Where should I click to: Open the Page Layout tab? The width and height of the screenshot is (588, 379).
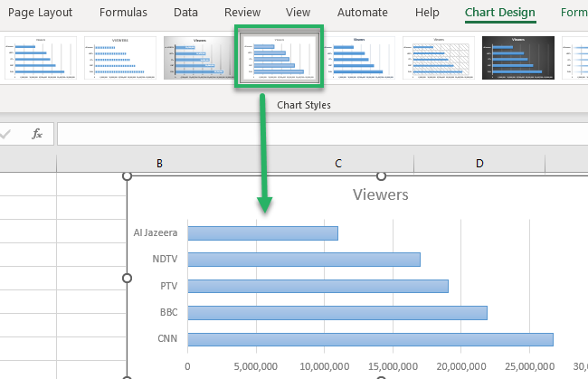(42, 13)
